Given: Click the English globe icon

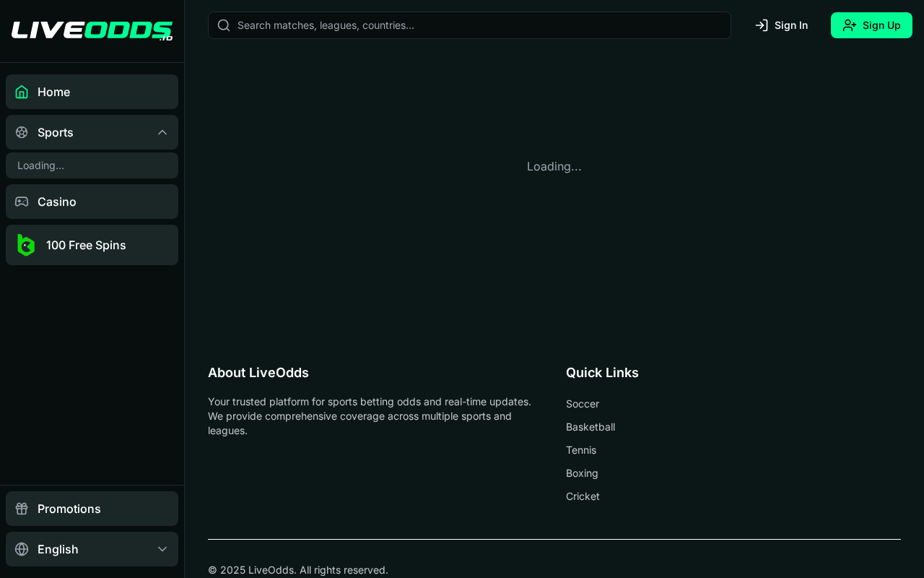Looking at the screenshot, I should click(x=22, y=549).
